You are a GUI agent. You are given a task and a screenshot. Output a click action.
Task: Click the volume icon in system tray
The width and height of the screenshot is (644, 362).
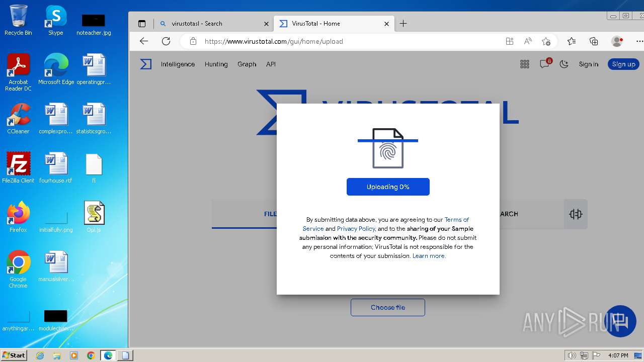572,355
